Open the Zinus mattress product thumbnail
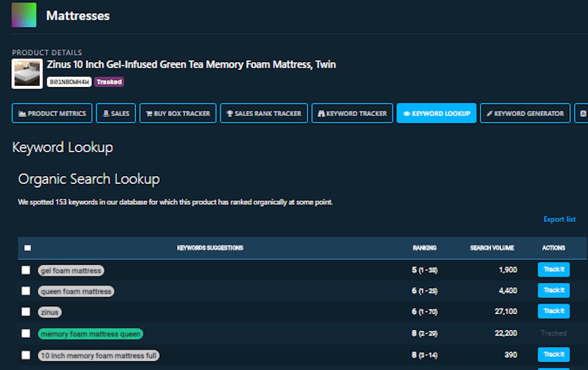 27,74
